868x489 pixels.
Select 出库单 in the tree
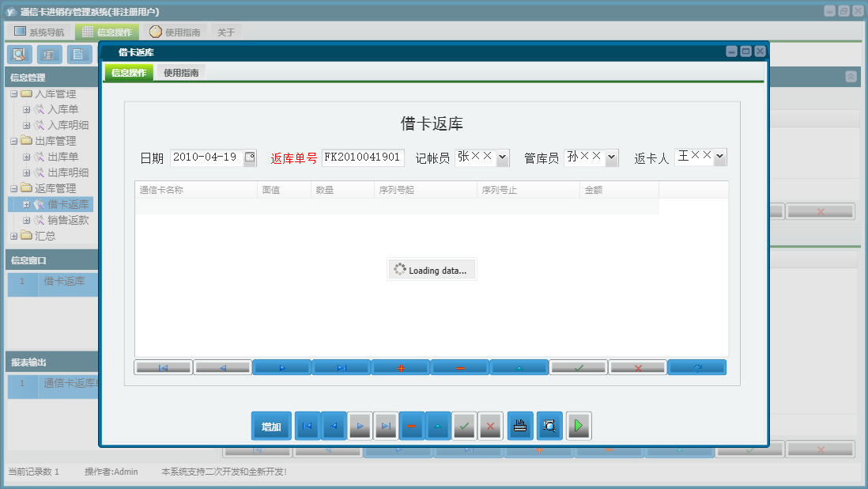point(62,157)
